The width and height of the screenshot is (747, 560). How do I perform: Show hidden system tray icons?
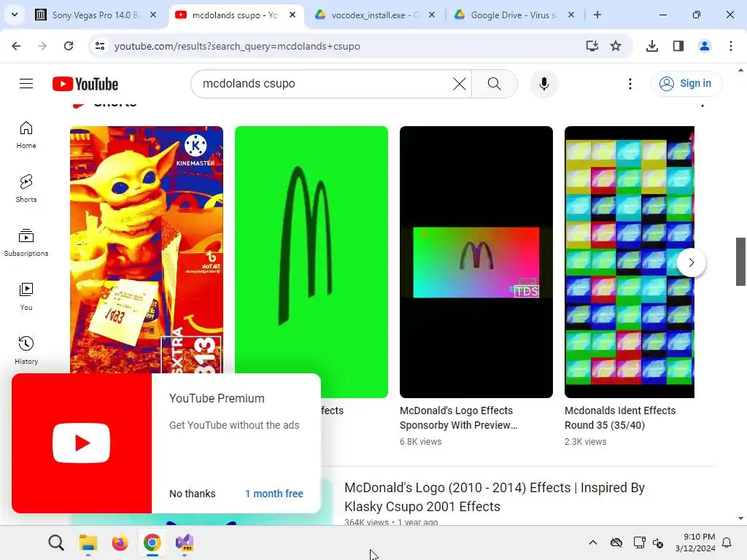pos(592,542)
